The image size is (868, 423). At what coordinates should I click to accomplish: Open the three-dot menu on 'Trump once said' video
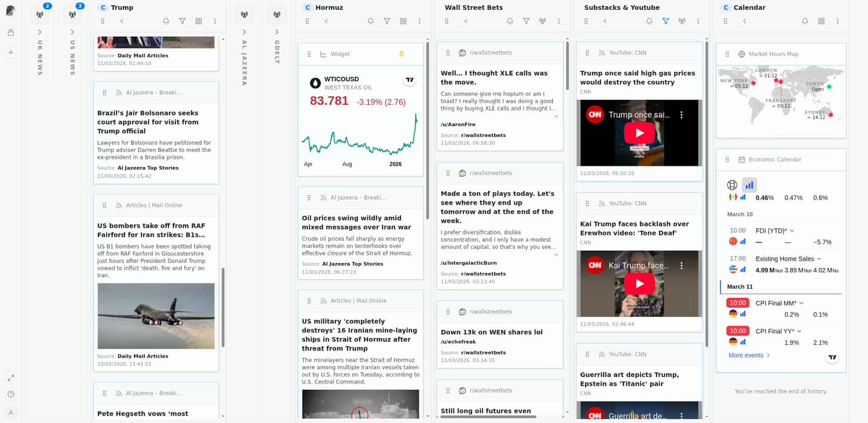click(681, 115)
